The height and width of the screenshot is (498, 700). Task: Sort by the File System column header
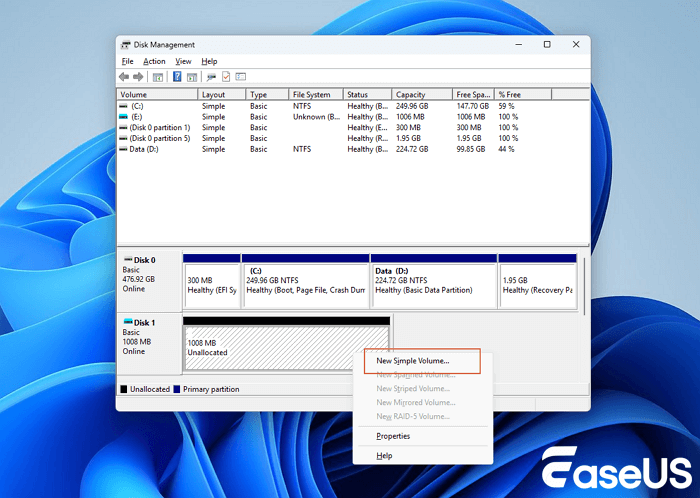(x=316, y=95)
